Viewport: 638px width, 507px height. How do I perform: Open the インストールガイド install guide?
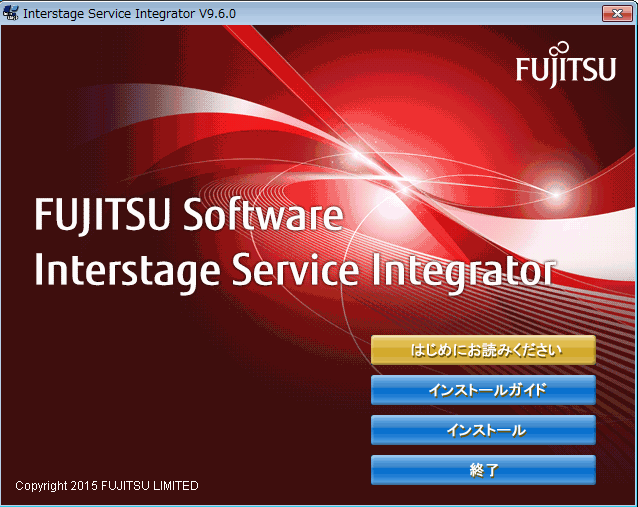point(483,390)
